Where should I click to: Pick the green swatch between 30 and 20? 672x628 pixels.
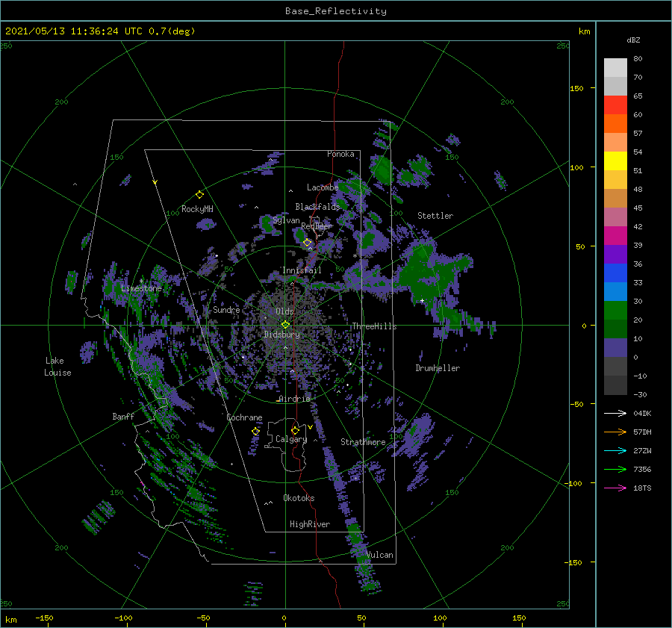click(x=615, y=311)
